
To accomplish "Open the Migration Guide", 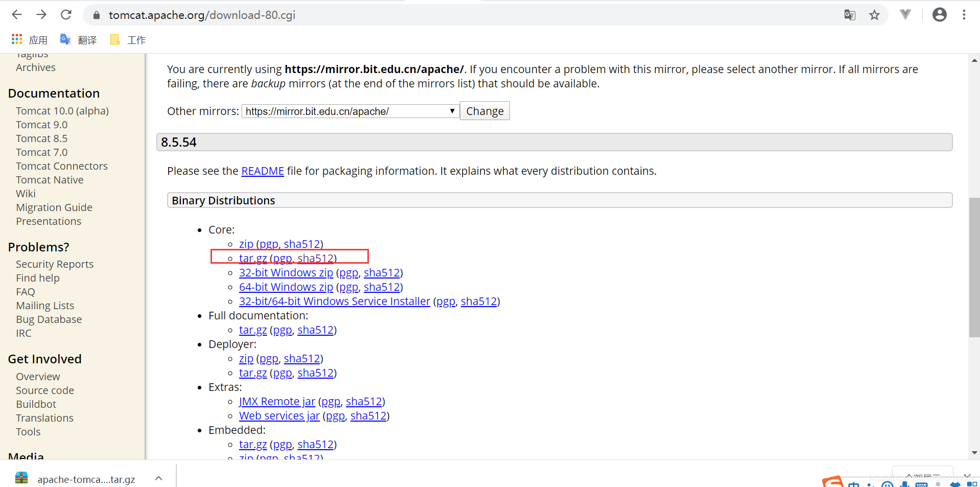I will coord(54,207).
